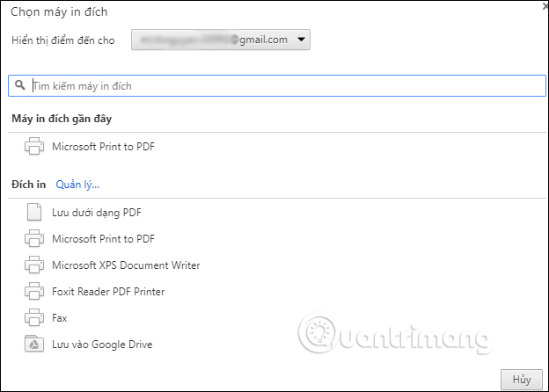This screenshot has height=392, width=549.
Task: Select Foxit Reader PDF Printer
Action: pos(108,291)
